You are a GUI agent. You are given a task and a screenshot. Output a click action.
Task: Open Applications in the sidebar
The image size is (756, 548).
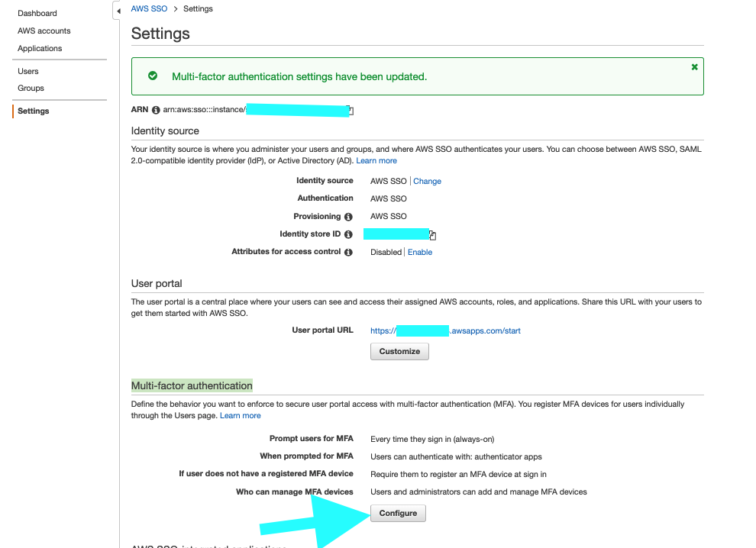pos(40,48)
